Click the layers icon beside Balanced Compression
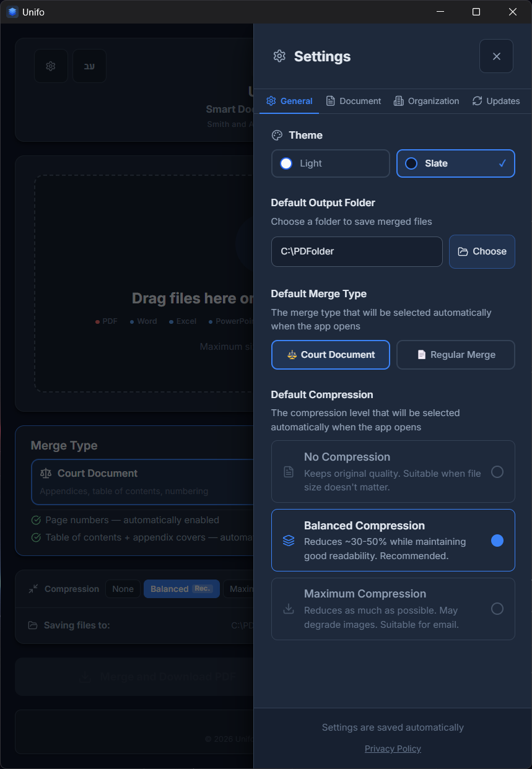 pyautogui.click(x=288, y=541)
